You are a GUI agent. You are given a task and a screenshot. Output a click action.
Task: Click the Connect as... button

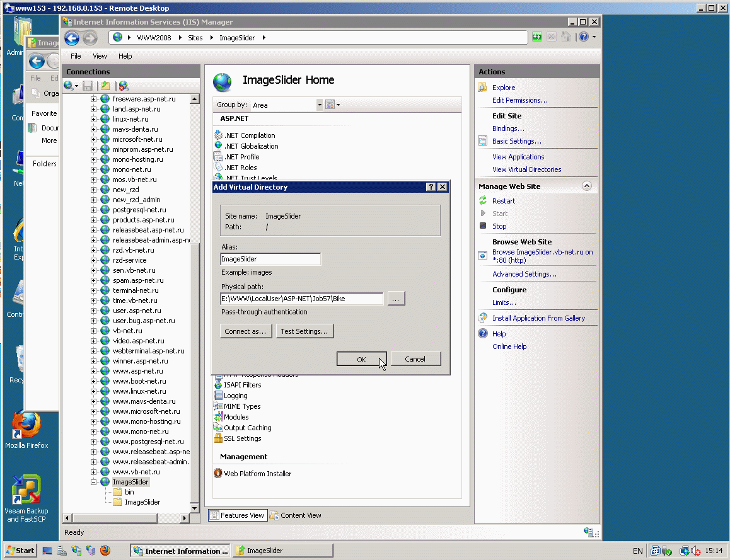[x=245, y=331]
